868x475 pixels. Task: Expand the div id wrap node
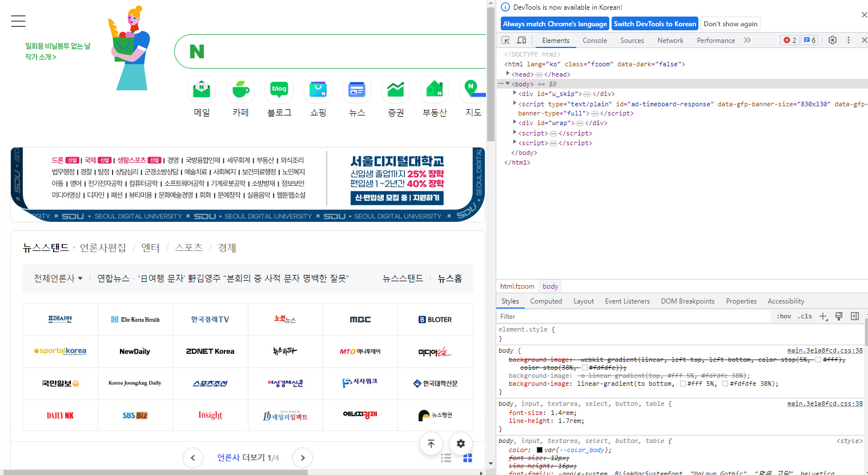point(515,122)
